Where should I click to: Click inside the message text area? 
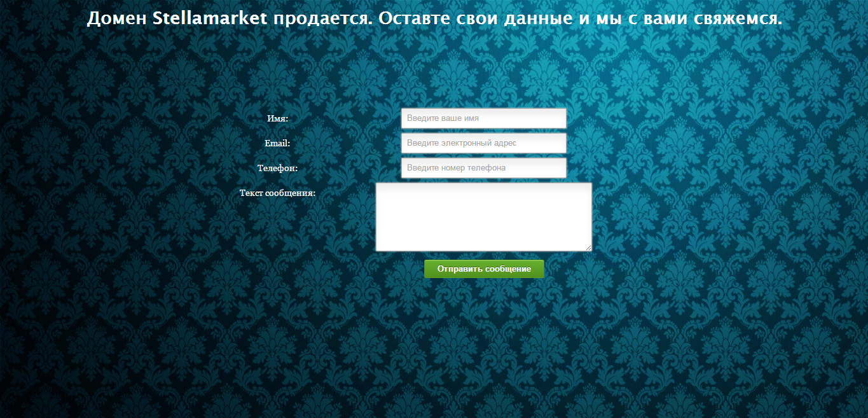tap(484, 217)
